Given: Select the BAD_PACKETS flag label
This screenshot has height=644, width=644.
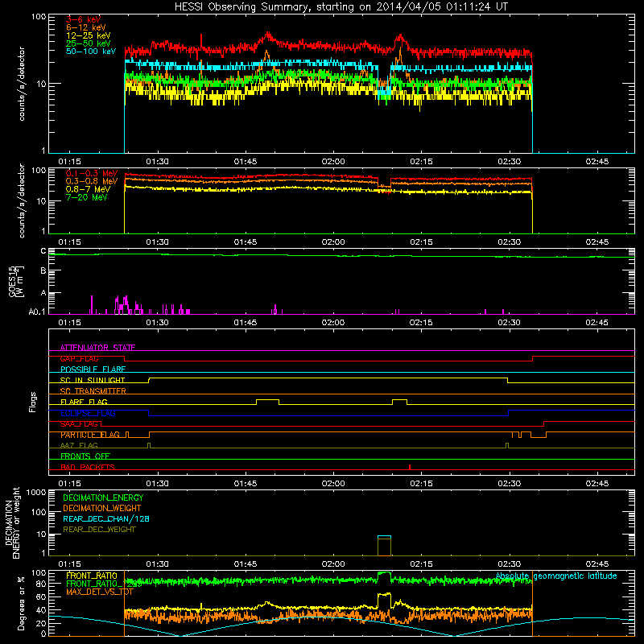Looking at the screenshot, I should click(88, 467).
